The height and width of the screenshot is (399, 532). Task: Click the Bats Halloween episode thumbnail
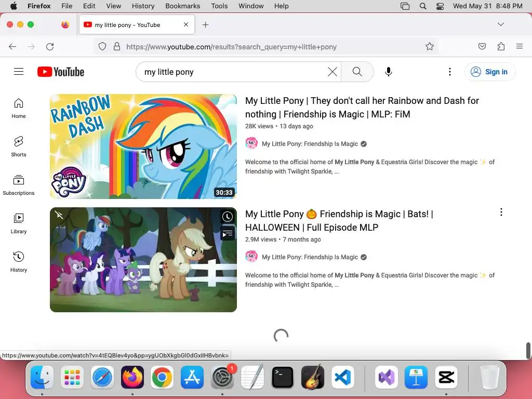143,260
